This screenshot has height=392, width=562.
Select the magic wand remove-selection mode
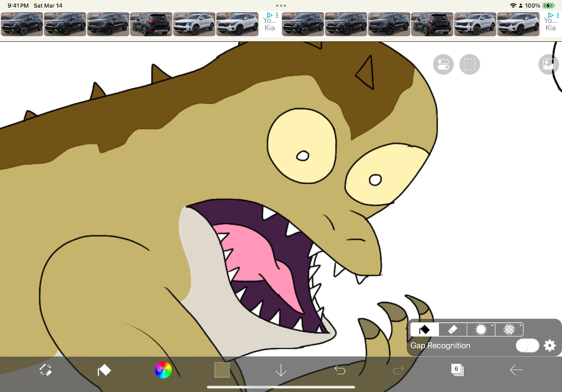pyautogui.click(x=509, y=329)
